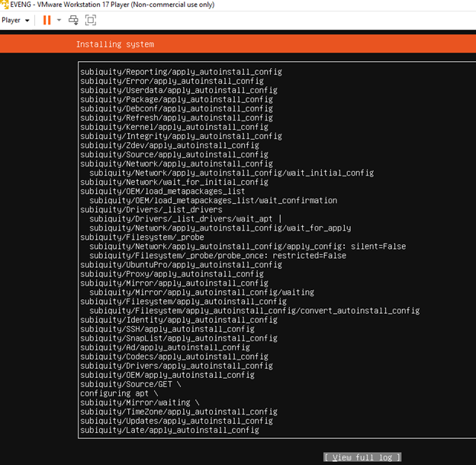Pause the virtual machine with the orange pause icon
The height and width of the screenshot is (465, 476).
[x=47, y=20]
